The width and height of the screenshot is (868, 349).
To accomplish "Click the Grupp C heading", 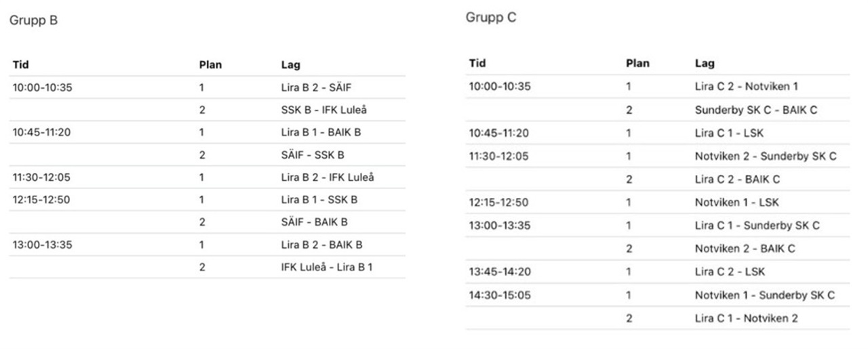I will click(x=490, y=18).
